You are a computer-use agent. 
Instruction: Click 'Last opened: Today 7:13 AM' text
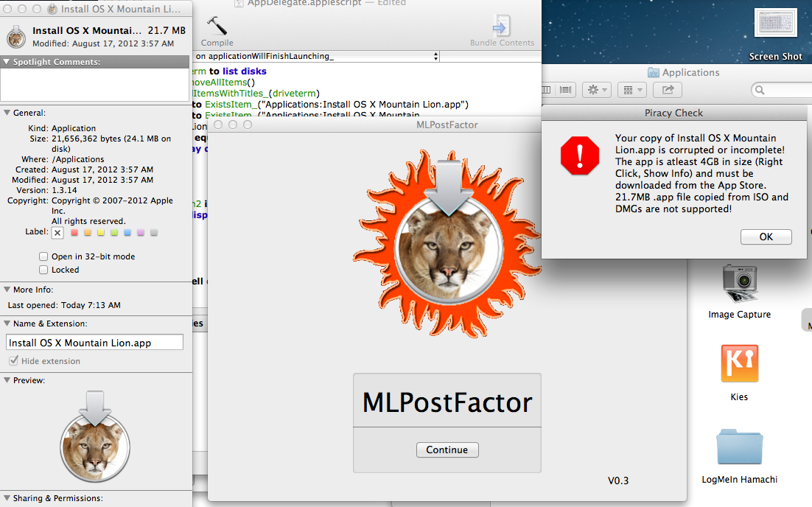(64, 305)
